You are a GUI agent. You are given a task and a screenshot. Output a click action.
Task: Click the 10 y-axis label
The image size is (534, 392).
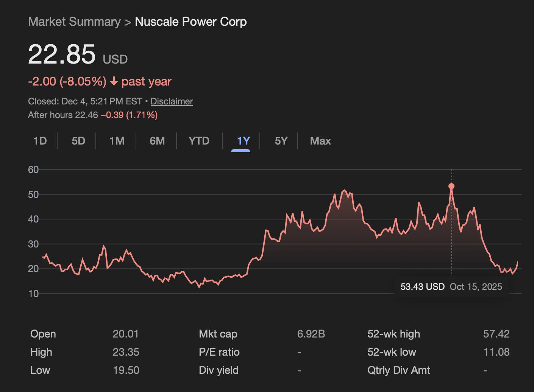click(33, 294)
